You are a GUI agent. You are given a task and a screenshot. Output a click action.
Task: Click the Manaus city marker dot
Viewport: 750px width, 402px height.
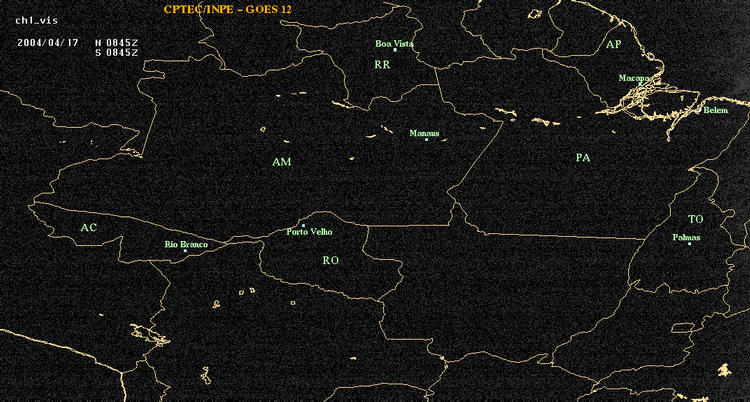pos(426,139)
